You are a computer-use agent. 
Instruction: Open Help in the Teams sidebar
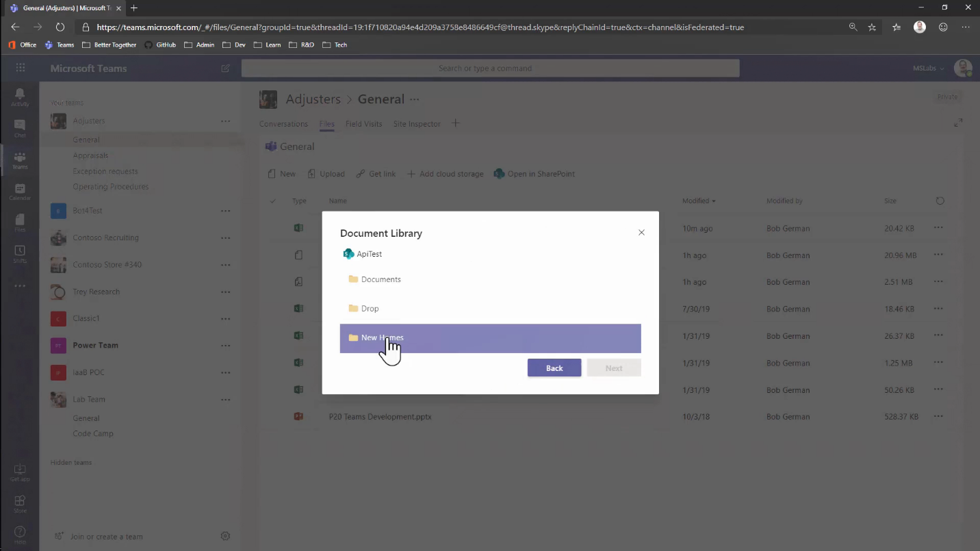20,535
